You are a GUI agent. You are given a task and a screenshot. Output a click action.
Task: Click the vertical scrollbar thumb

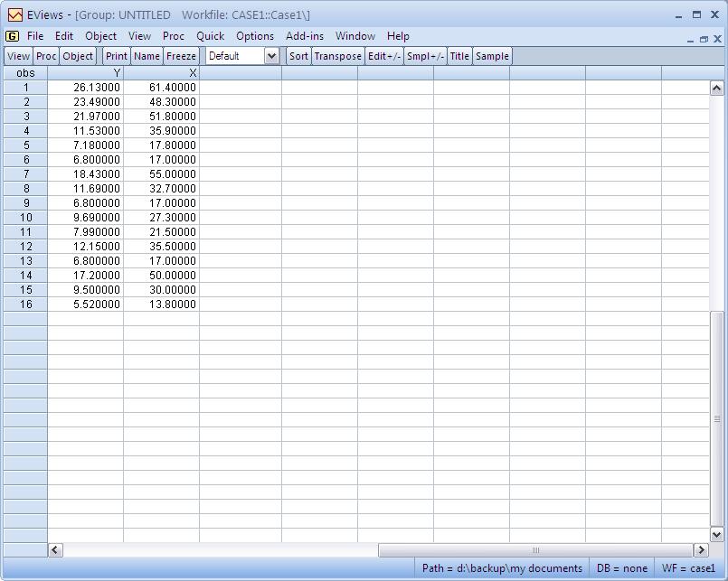(716, 418)
